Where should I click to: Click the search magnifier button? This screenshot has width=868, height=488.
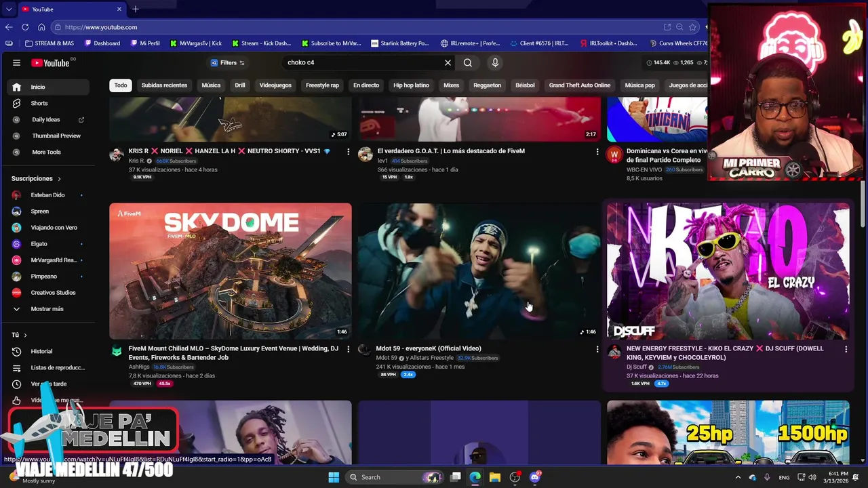point(468,62)
